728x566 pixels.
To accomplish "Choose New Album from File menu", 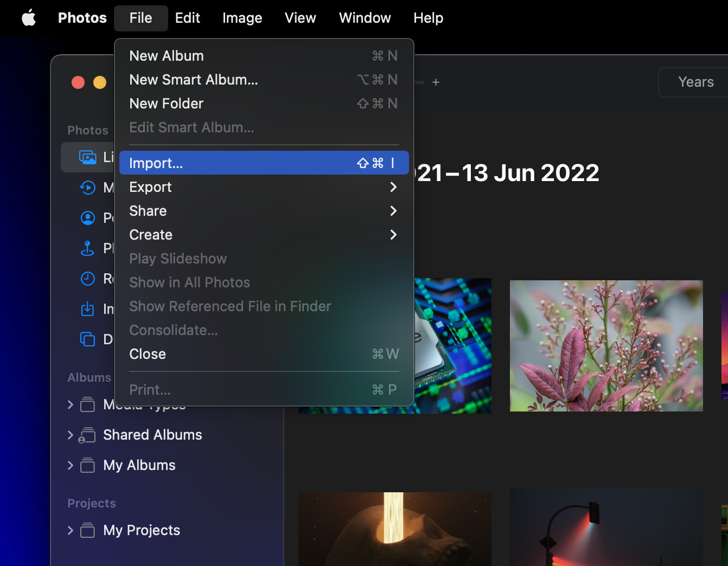I will [x=264, y=56].
